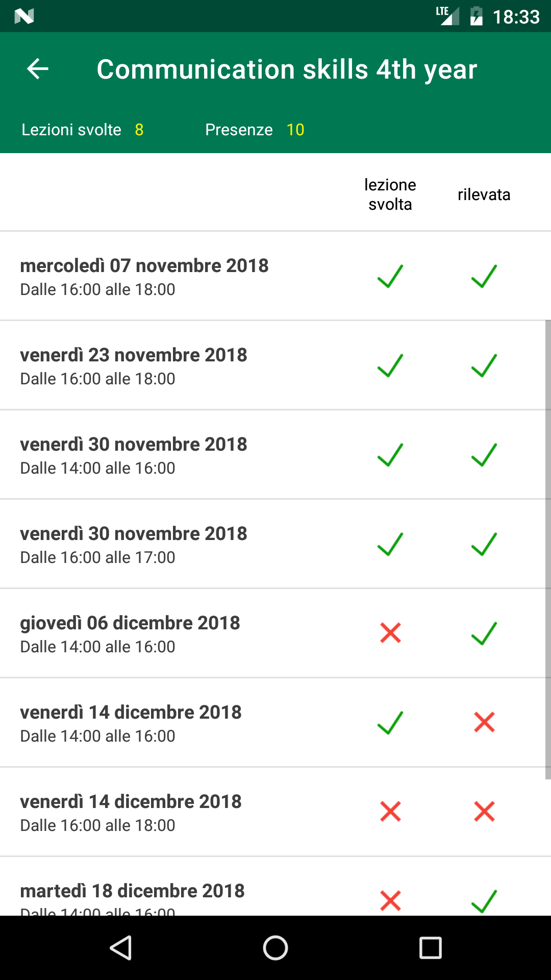Open the venerdì 14 dicembre 16:00–18:00 lesson
This screenshot has height=980, width=551.
[131, 812]
